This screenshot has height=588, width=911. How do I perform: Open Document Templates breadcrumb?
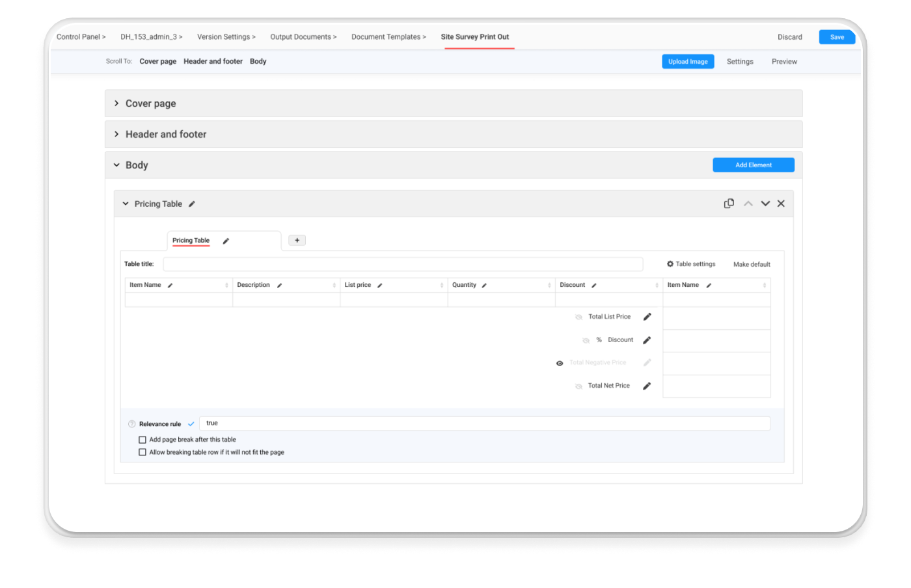(x=388, y=37)
